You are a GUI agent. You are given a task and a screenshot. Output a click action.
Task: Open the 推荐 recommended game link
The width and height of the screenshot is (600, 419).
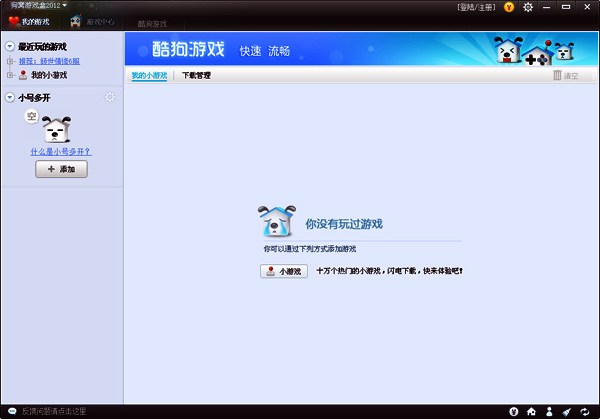(49, 61)
